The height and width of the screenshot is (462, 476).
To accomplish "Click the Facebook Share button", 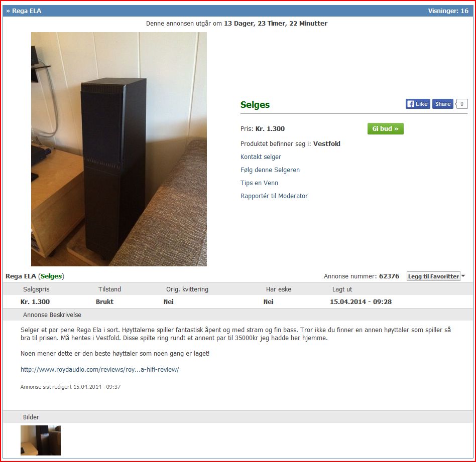I will click(442, 104).
